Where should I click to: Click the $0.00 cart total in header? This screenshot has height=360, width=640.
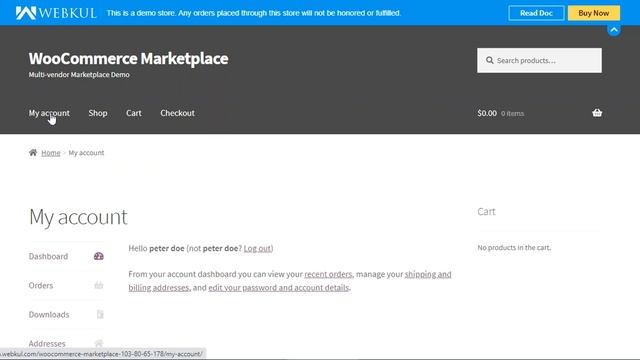coord(487,113)
